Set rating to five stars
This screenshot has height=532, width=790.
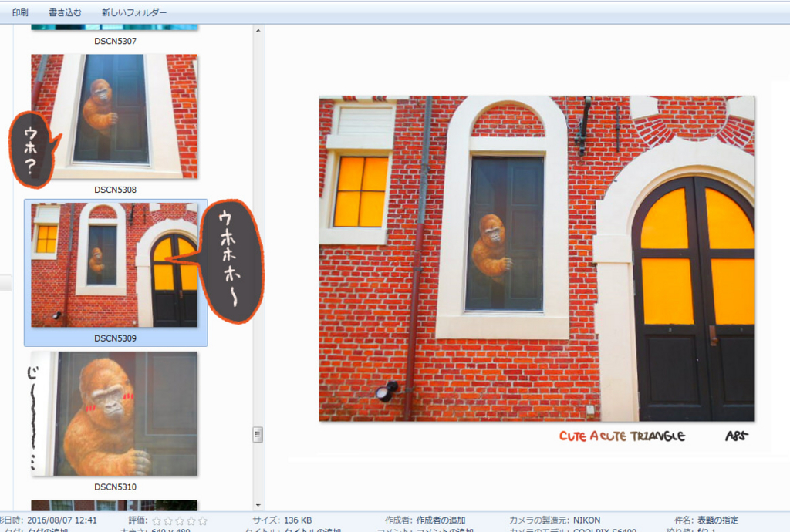coord(203,521)
